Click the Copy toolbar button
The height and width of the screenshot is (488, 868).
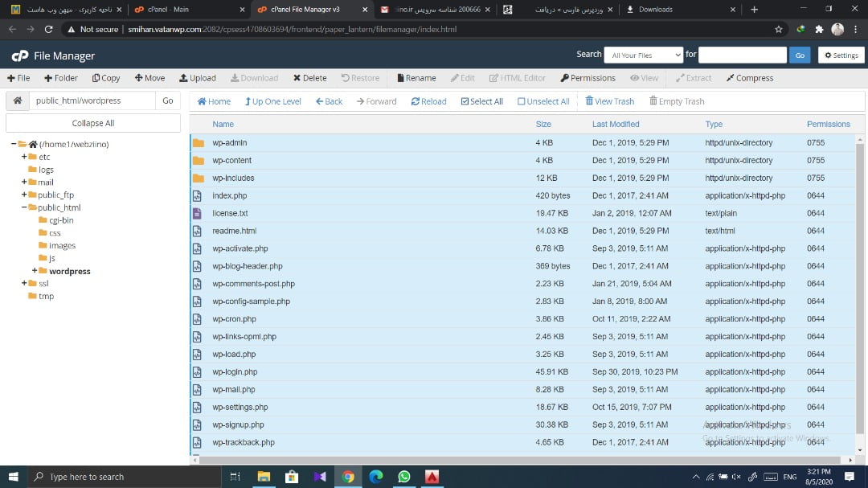pyautogui.click(x=106, y=78)
